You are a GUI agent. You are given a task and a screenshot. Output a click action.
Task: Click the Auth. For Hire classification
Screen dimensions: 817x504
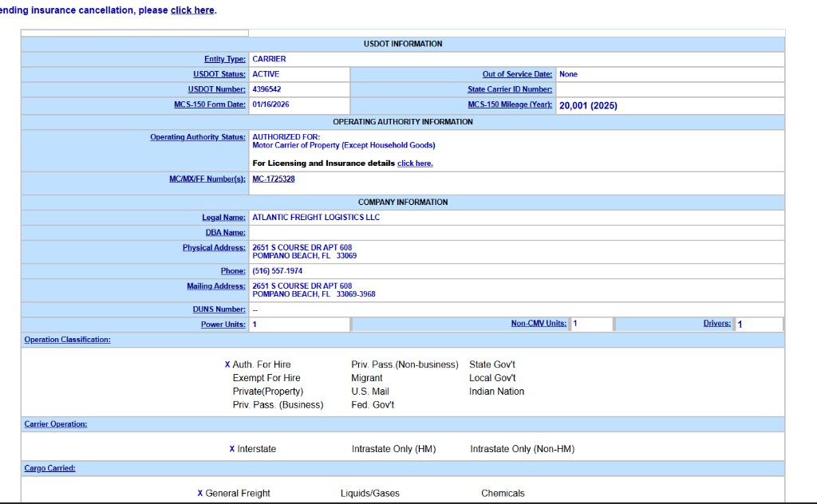(262, 364)
